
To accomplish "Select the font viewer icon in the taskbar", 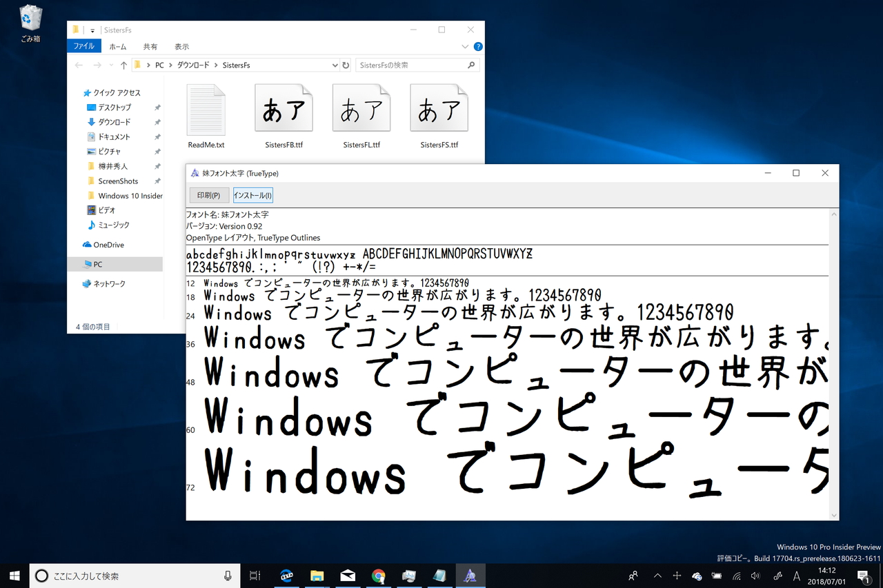I will click(x=470, y=576).
